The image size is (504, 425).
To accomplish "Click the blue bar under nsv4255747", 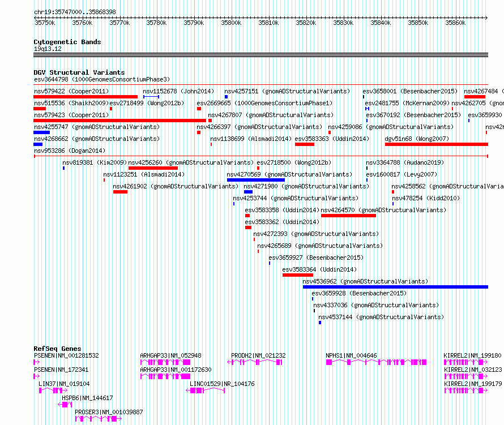I will 41,132.
